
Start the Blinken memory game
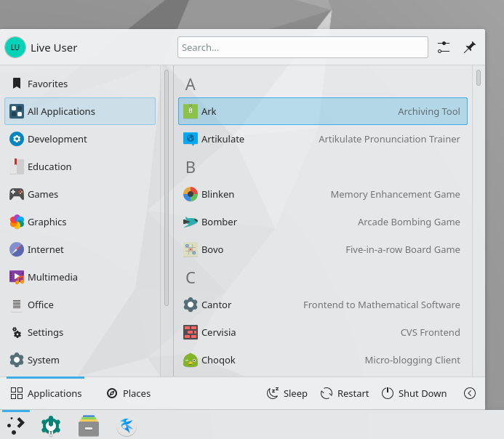[323, 194]
